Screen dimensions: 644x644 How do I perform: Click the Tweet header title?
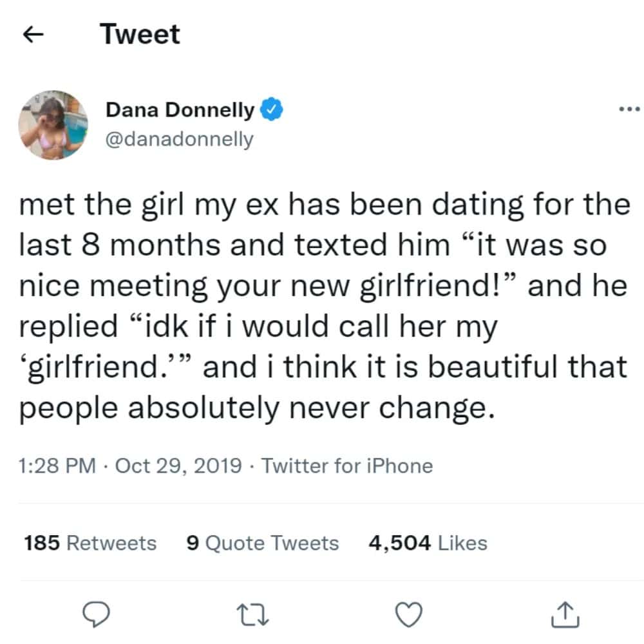coord(140,34)
